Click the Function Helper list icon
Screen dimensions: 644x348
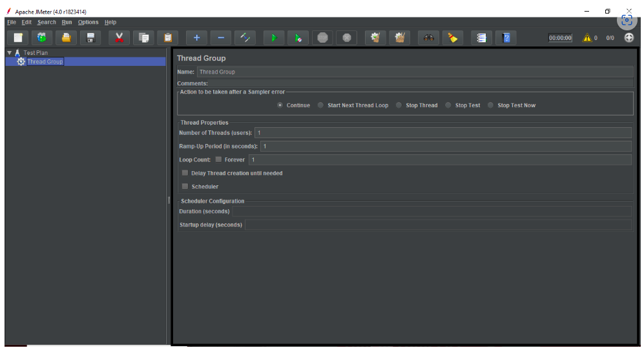coord(481,38)
